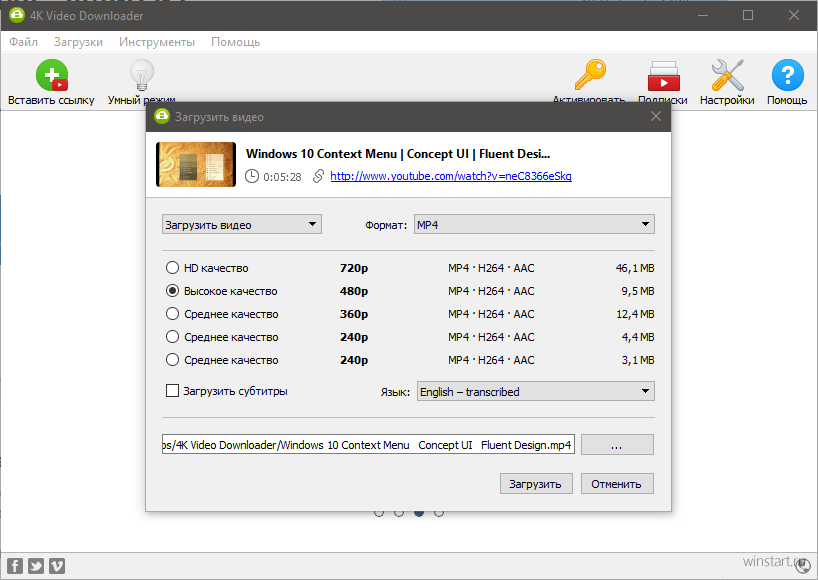This screenshot has height=580, width=818.
Task: Open Twitter icon in footer
Action: [x=36, y=566]
